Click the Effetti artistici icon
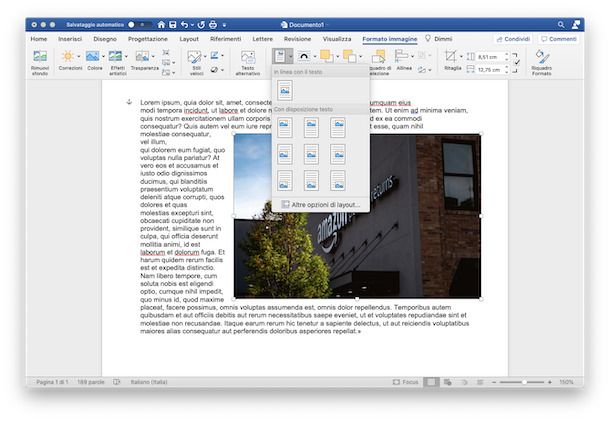The height and width of the screenshot is (421, 610). click(115, 56)
